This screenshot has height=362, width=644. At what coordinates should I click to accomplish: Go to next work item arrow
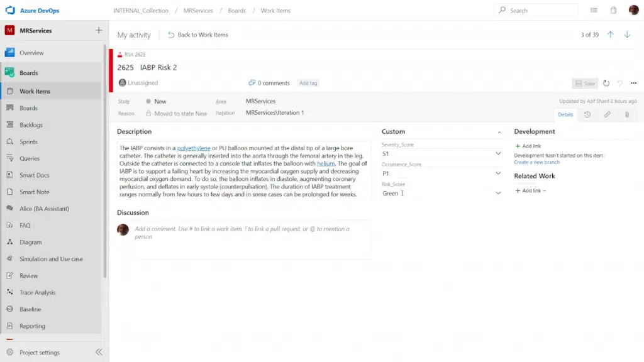tap(627, 35)
